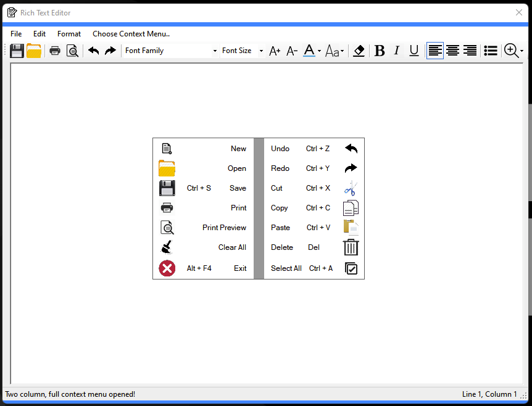Screen dimensions: 532x406
Task: Click the scissors Cut icon
Action: (x=351, y=188)
